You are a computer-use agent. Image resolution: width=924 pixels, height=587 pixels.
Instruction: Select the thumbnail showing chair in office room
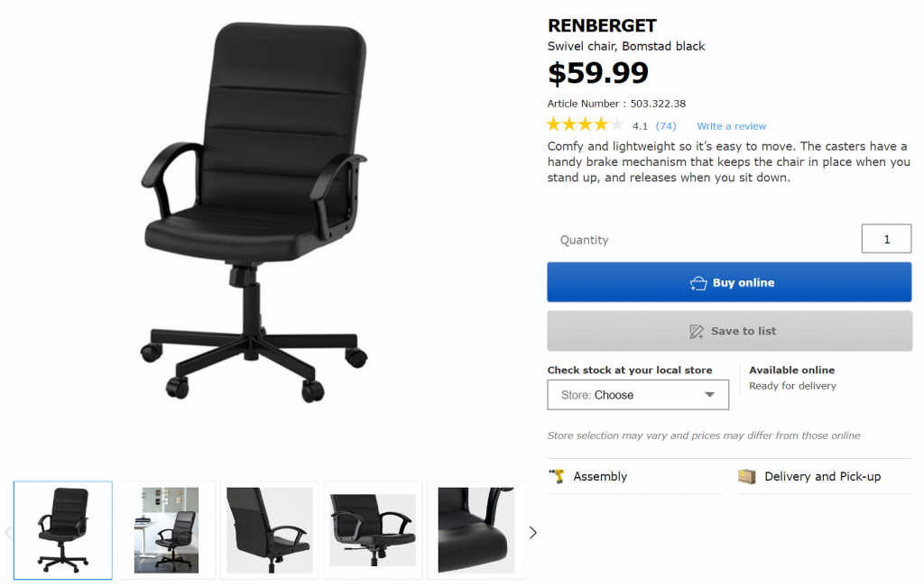(166, 530)
